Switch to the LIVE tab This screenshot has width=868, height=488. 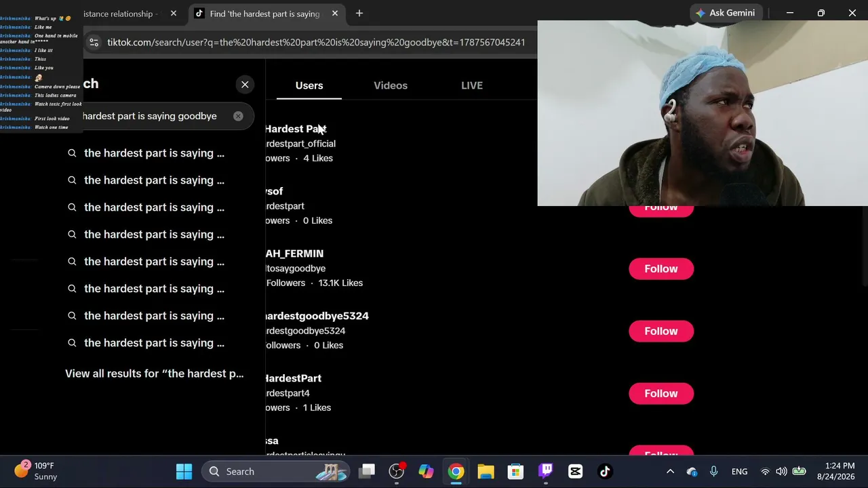(472, 85)
